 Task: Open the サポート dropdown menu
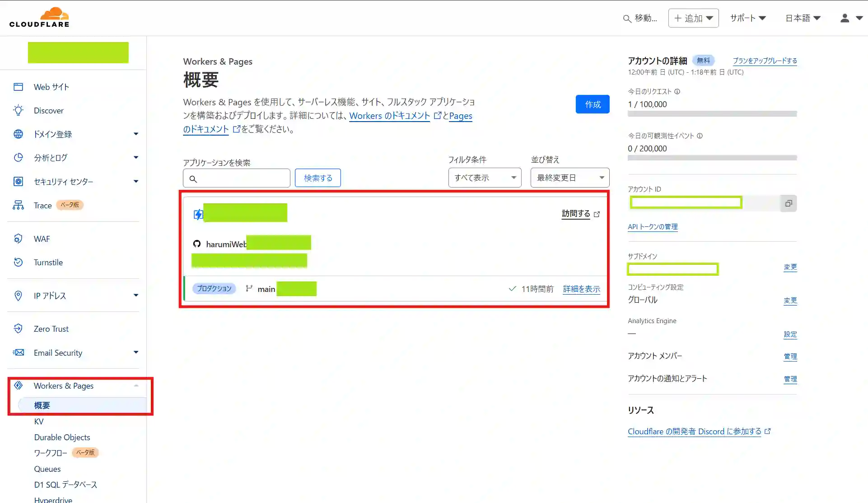click(x=748, y=18)
